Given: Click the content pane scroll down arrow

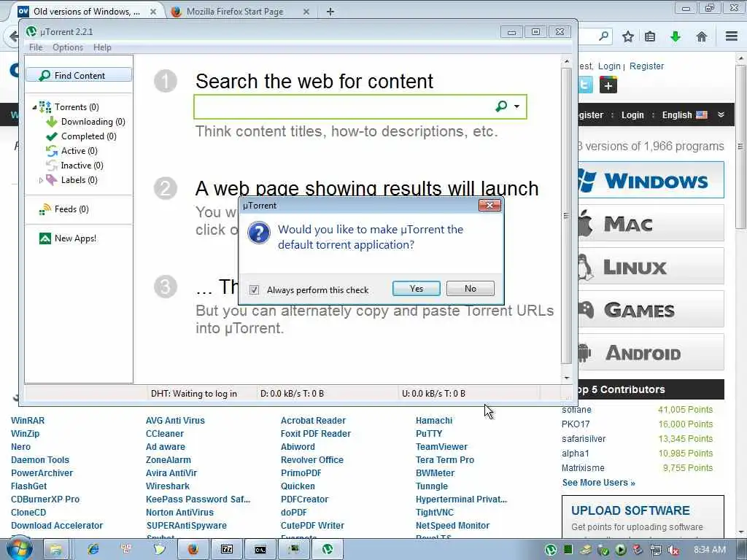Looking at the screenshot, I should pyautogui.click(x=566, y=378).
